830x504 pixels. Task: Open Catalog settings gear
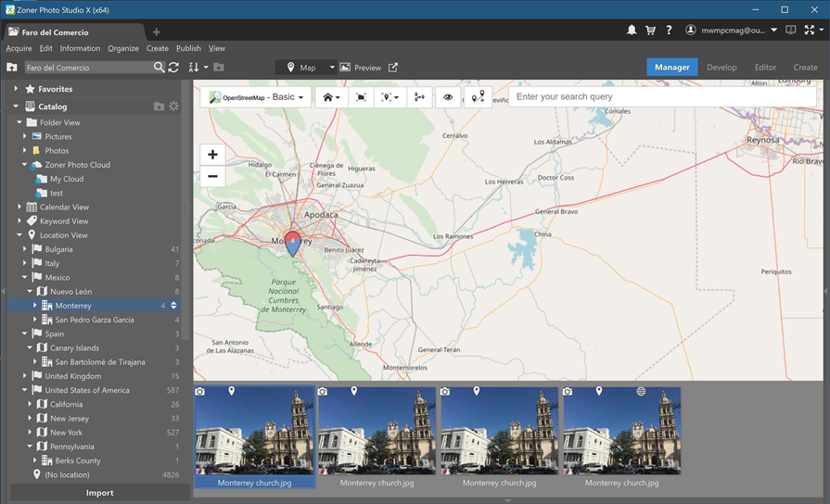(x=173, y=107)
